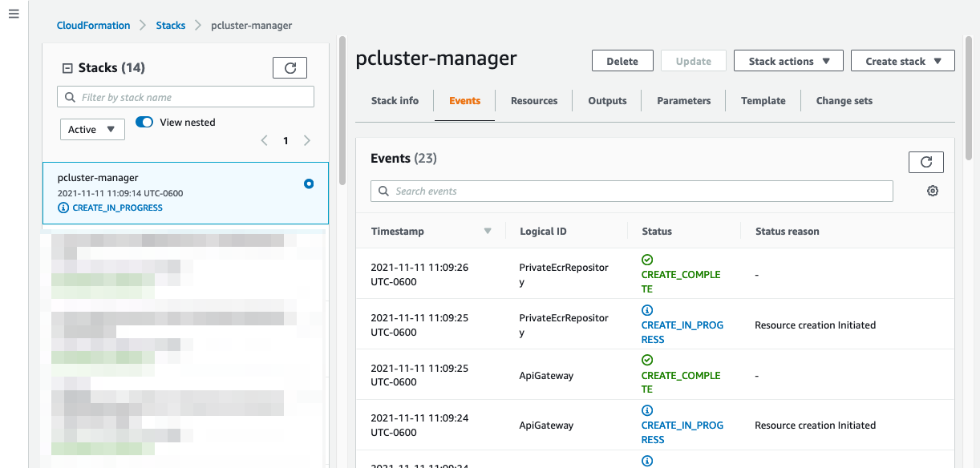The height and width of the screenshot is (468, 980).
Task: Click the Delete stack button
Action: 622,60
